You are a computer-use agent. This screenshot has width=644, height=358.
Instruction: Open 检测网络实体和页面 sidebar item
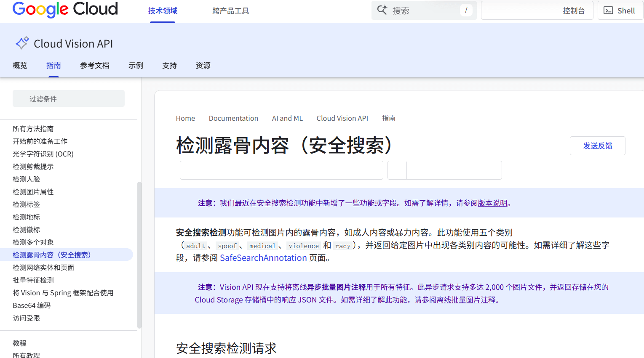pyautogui.click(x=43, y=268)
